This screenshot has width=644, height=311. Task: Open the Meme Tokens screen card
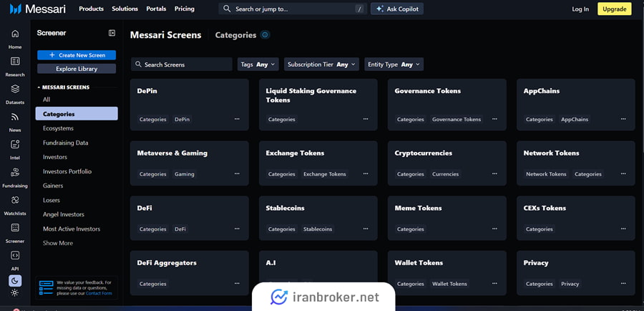coord(447,218)
